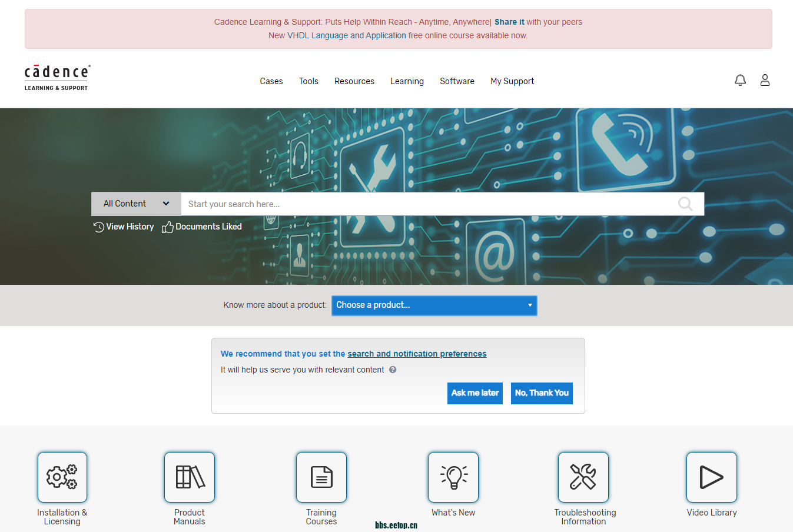The image size is (793, 532).
Task: Click the No, Thank You button
Action: click(542, 393)
